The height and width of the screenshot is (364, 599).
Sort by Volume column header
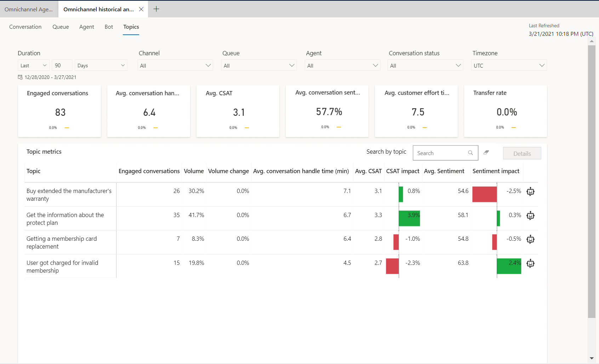194,171
